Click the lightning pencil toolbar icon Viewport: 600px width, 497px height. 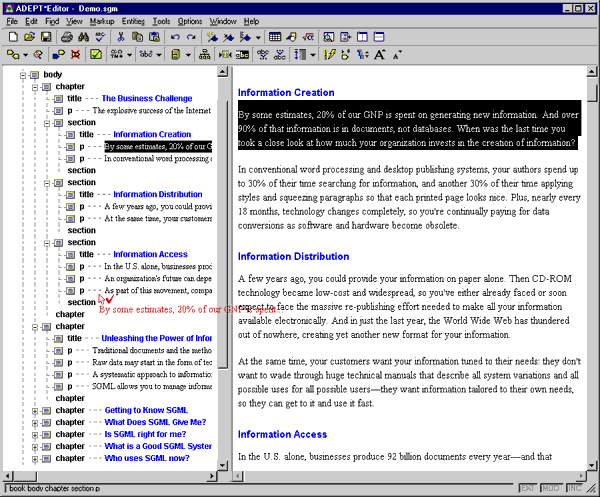click(x=329, y=55)
